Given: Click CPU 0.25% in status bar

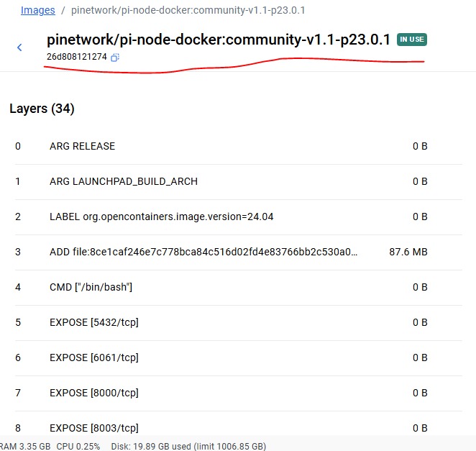Looking at the screenshot, I should pos(78,447).
